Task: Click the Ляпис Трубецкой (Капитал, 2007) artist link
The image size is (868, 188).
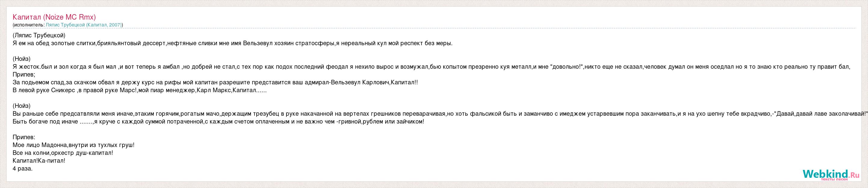Action: click(x=84, y=25)
